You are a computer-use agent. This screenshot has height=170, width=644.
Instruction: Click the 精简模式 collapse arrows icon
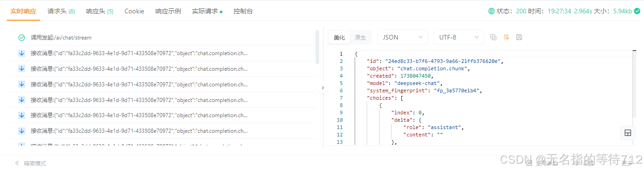[x=17, y=163]
